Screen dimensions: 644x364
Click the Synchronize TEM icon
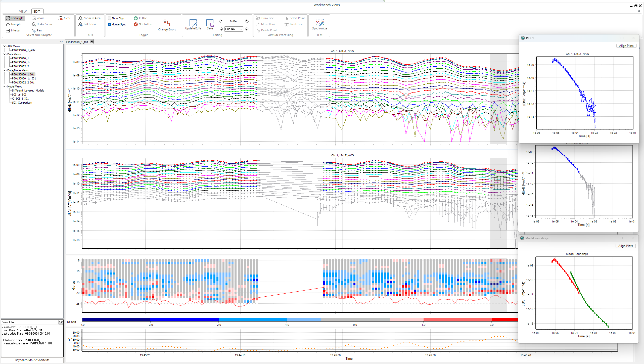click(x=319, y=23)
